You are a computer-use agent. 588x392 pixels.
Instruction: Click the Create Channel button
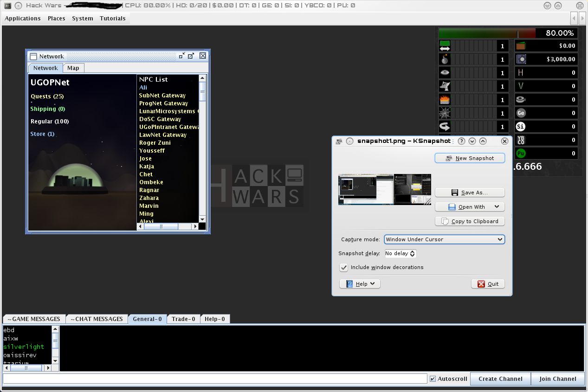500,379
